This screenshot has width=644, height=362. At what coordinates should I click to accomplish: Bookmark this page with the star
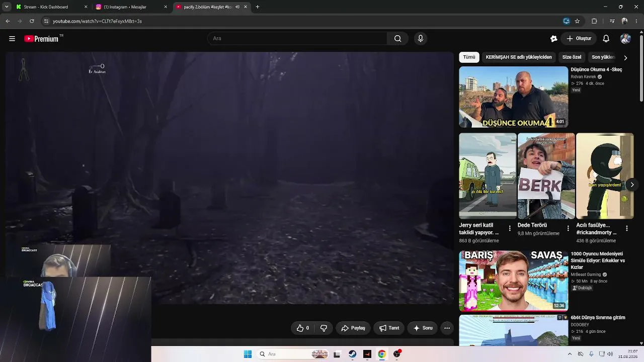[x=577, y=21]
